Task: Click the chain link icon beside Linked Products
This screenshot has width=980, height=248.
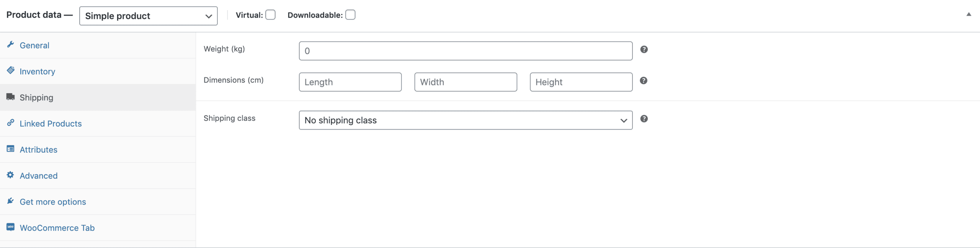Action: click(11, 123)
